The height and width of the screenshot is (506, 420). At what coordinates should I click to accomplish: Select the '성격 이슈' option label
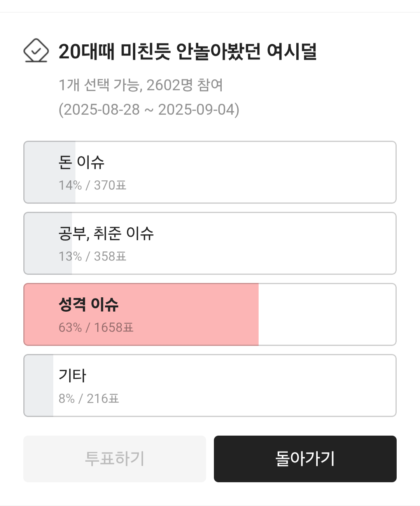[89, 304]
